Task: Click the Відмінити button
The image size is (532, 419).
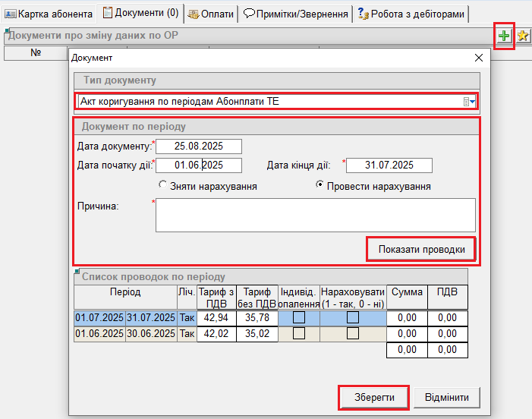Action: pos(452,397)
